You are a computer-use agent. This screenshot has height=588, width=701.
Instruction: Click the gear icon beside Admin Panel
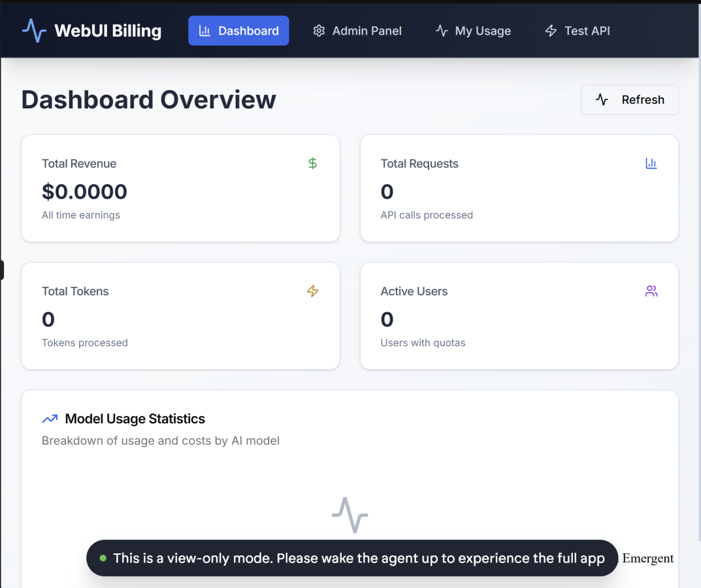(x=319, y=31)
